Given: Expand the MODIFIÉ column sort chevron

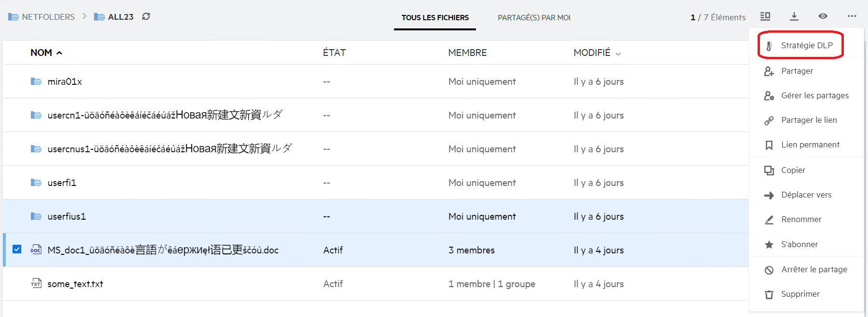Looking at the screenshot, I should click(x=618, y=53).
